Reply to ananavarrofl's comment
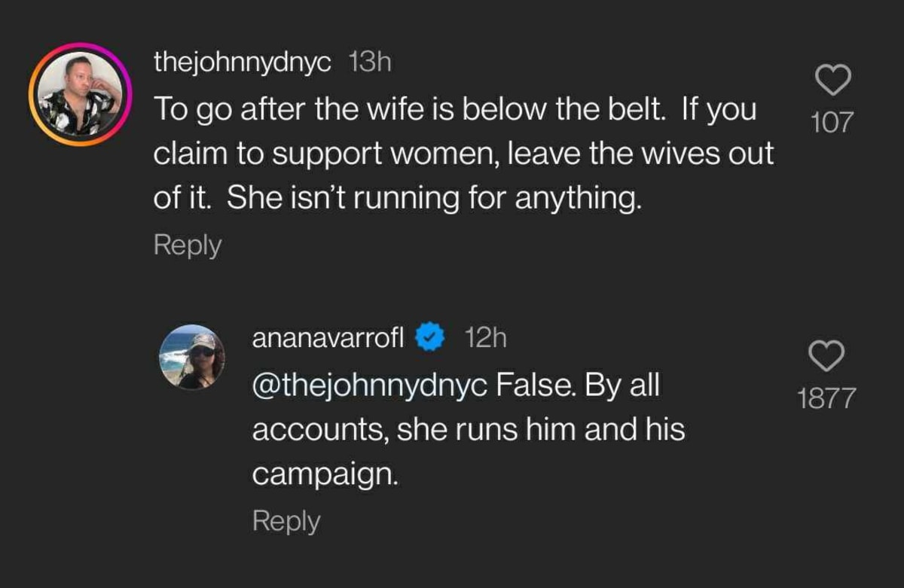 [286, 520]
